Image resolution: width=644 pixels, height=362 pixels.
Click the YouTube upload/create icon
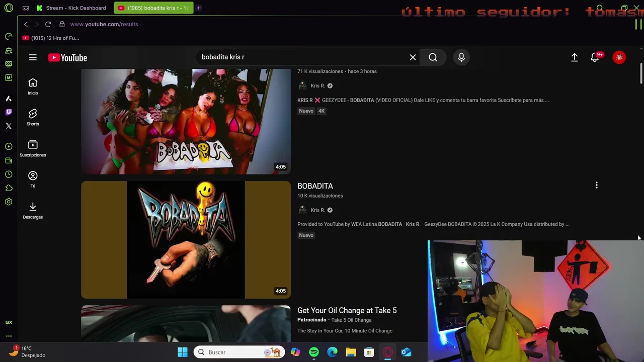coord(574,57)
